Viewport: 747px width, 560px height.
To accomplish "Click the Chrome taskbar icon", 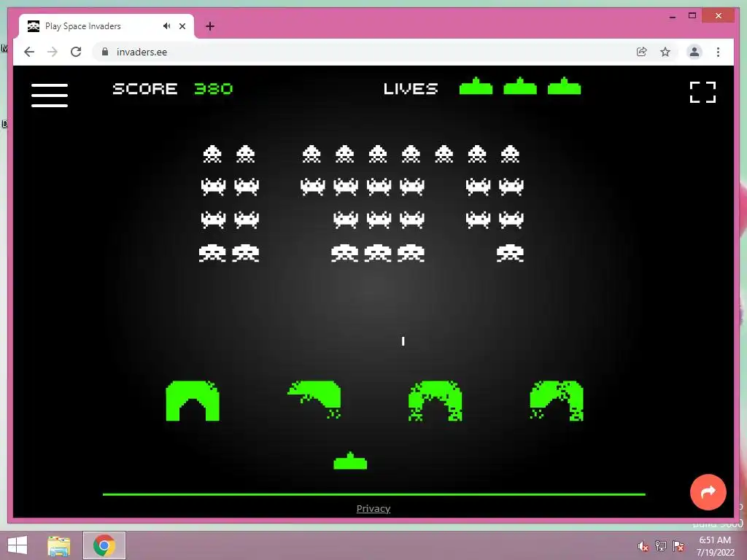I will click(x=104, y=545).
